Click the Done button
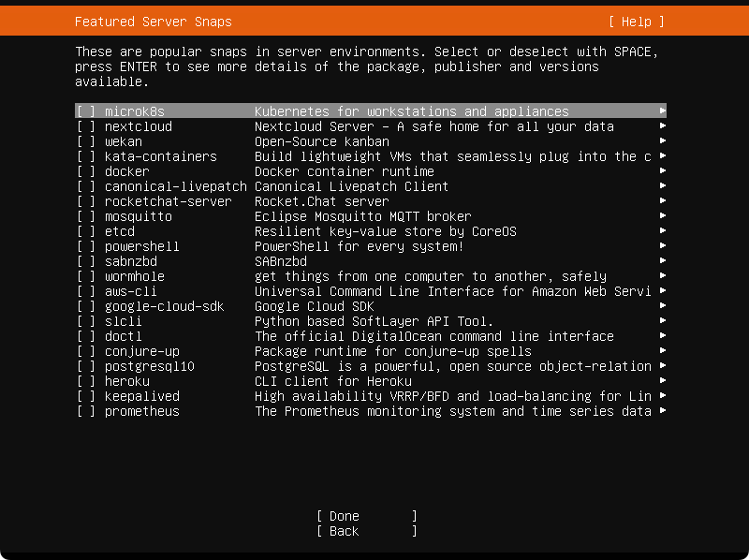This screenshot has height=560, width=749. pos(367,516)
